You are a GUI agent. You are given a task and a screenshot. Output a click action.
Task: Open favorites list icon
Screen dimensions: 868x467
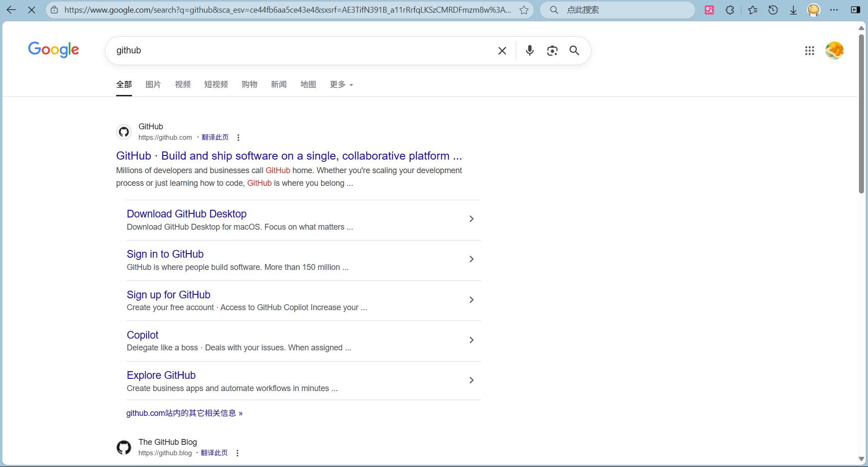(x=753, y=10)
